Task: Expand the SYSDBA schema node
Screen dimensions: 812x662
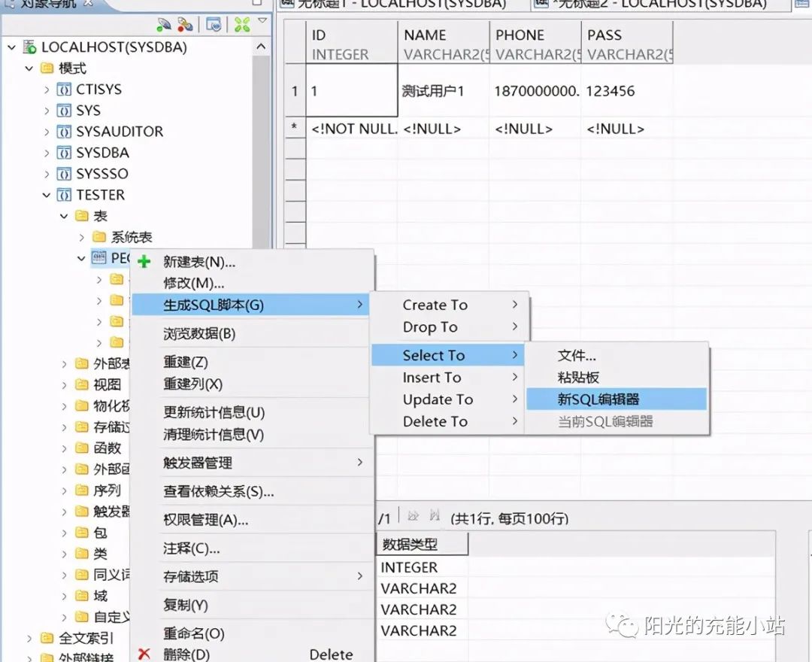Action: (47, 153)
